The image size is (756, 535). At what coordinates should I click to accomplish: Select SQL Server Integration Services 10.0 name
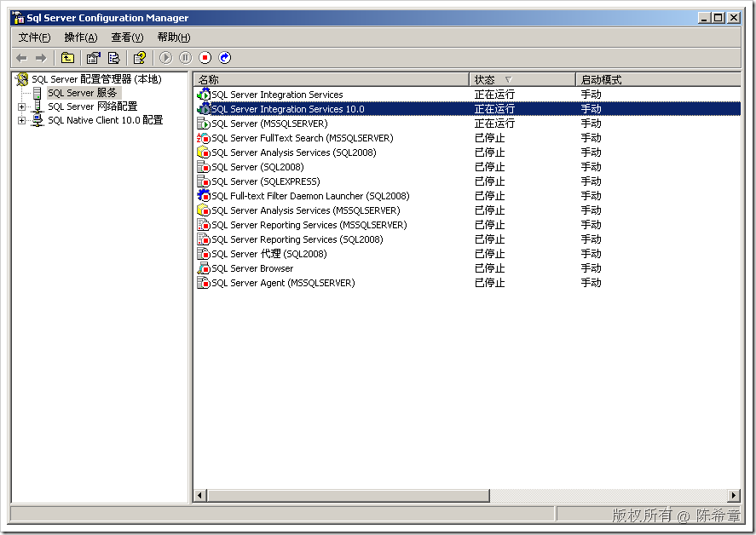288,109
